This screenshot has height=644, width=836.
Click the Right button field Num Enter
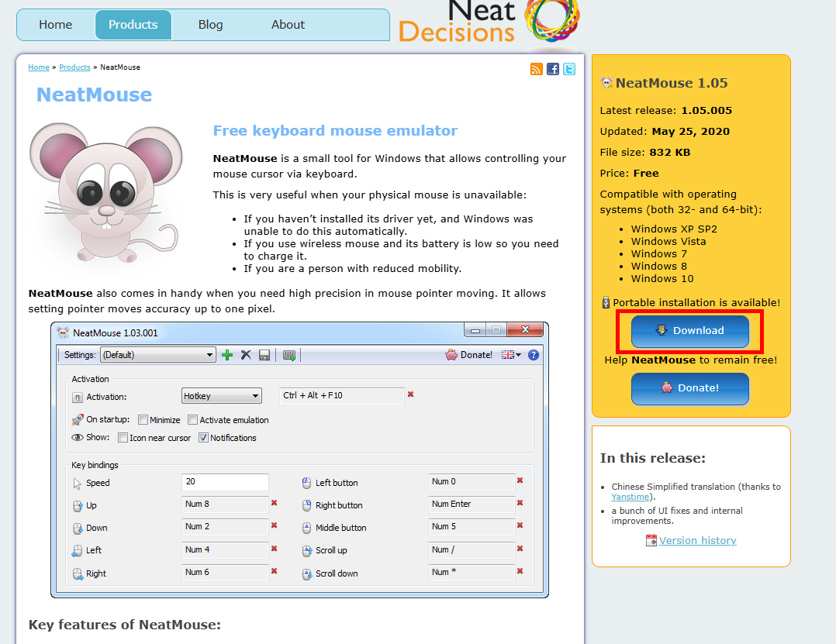tap(472, 504)
